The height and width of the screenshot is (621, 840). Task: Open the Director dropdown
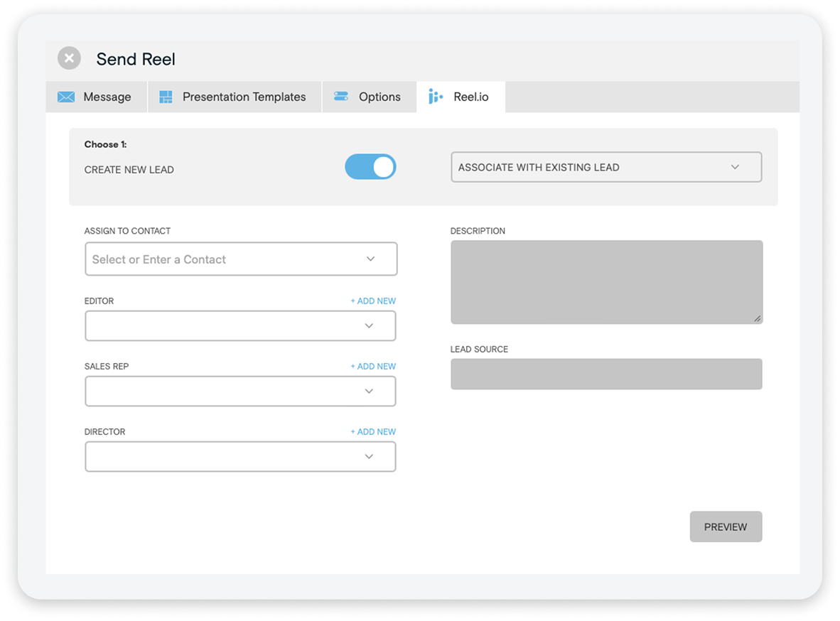click(x=240, y=457)
